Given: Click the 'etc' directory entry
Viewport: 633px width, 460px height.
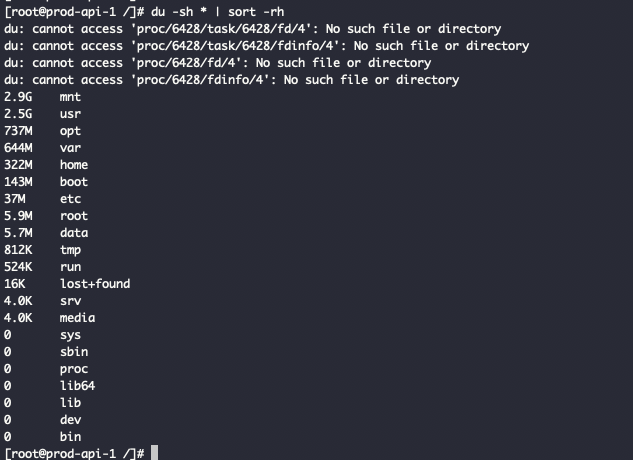Looking at the screenshot, I should pyautogui.click(x=70, y=199).
